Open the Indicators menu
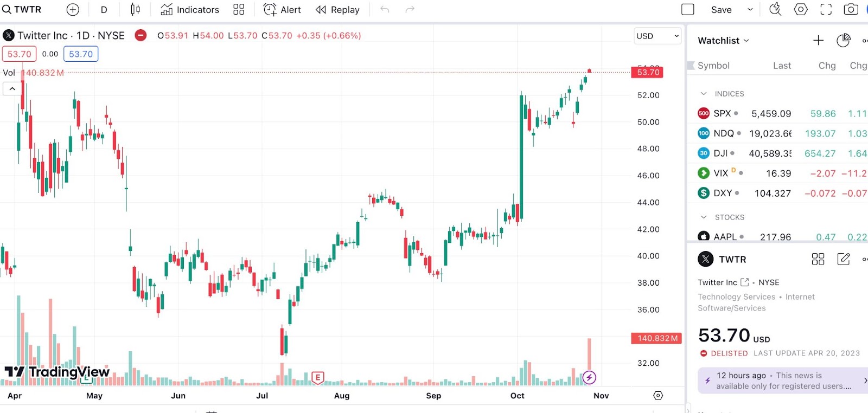This screenshot has width=868, height=413. pyautogui.click(x=190, y=10)
